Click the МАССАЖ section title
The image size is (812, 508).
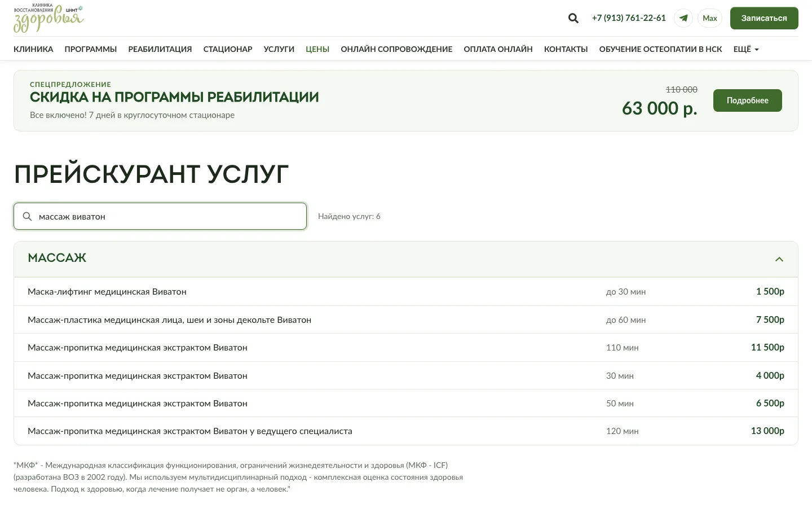point(57,258)
